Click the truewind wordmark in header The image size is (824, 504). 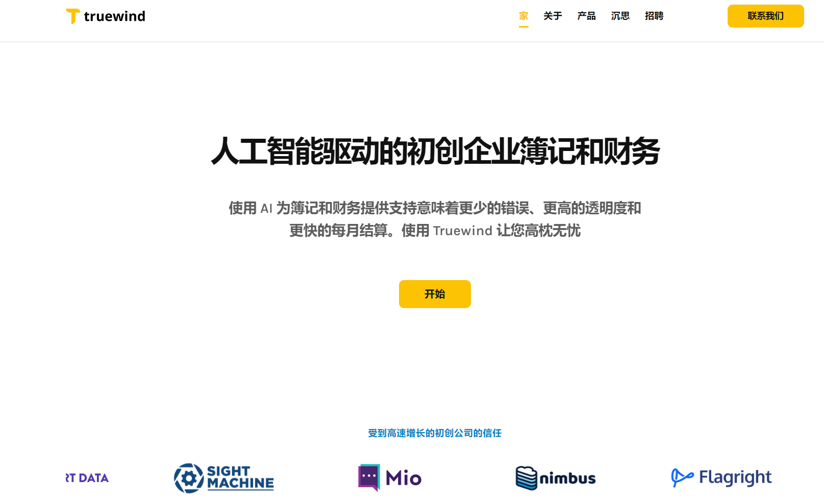click(115, 16)
